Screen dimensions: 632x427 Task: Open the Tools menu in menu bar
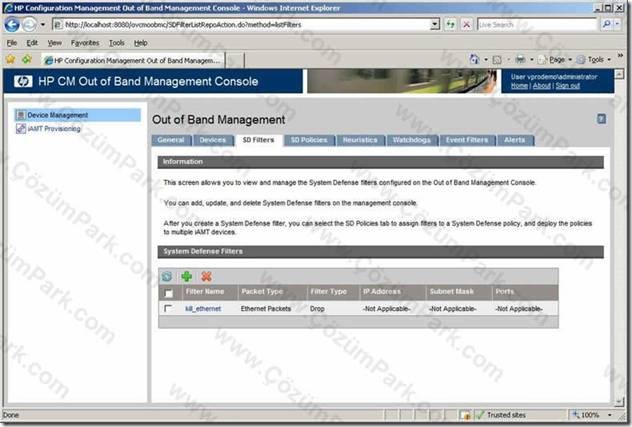pyautogui.click(x=116, y=43)
